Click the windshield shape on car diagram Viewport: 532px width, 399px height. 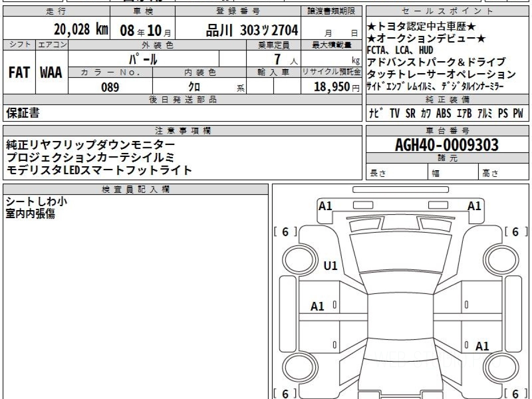[397, 254]
